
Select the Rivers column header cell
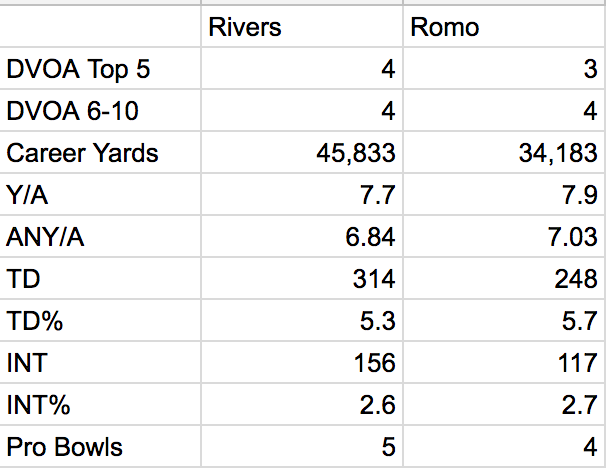[302, 27]
